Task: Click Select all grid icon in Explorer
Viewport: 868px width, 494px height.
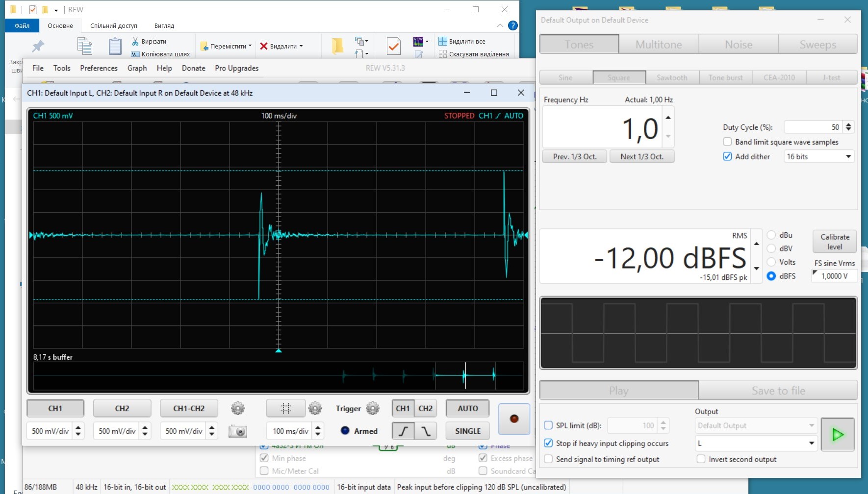Action: pos(443,41)
